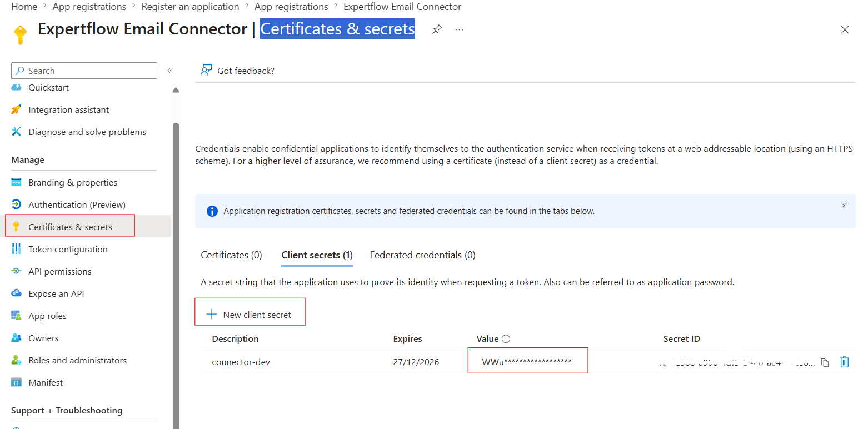Dismiss the blue information banner

click(x=844, y=206)
